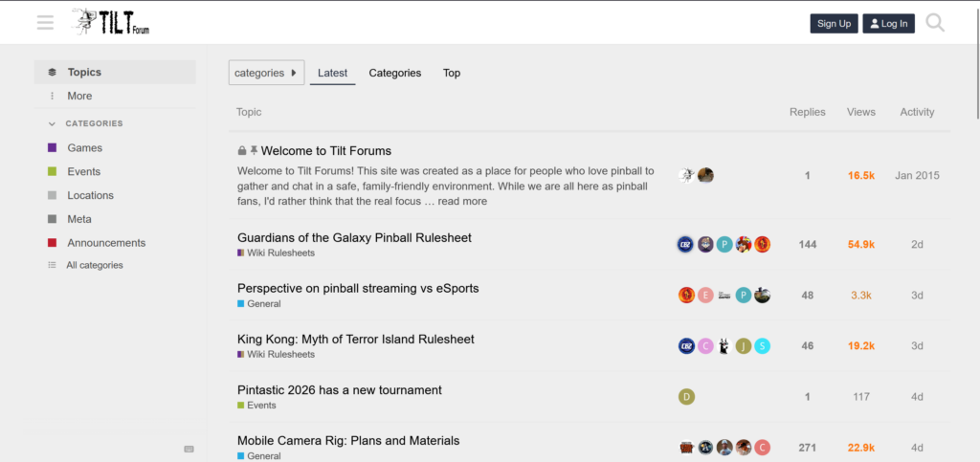This screenshot has height=462, width=980.
Task: Click General category tag under eSports topic
Action: pos(259,304)
